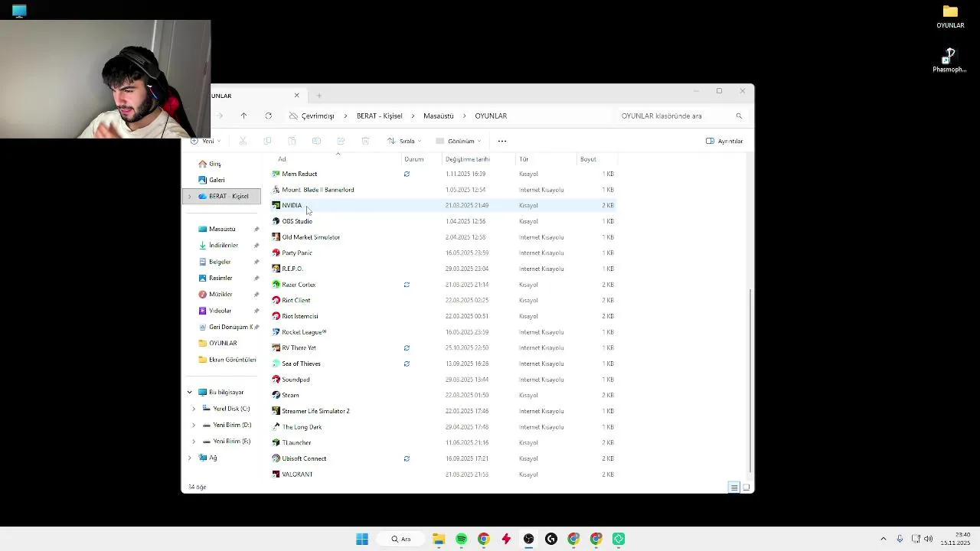Image resolution: width=980 pixels, height=551 pixels.
Task: Click the taskbar Ara search box
Action: point(401,539)
